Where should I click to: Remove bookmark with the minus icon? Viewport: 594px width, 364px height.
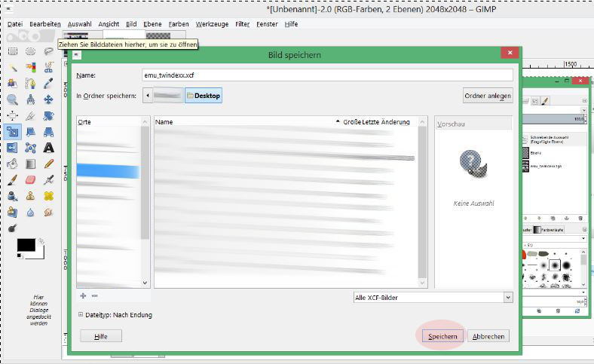click(x=95, y=295)
